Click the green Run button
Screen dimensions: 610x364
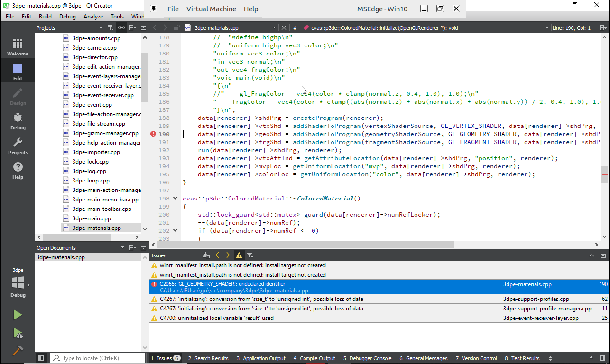tap(18, 315)
